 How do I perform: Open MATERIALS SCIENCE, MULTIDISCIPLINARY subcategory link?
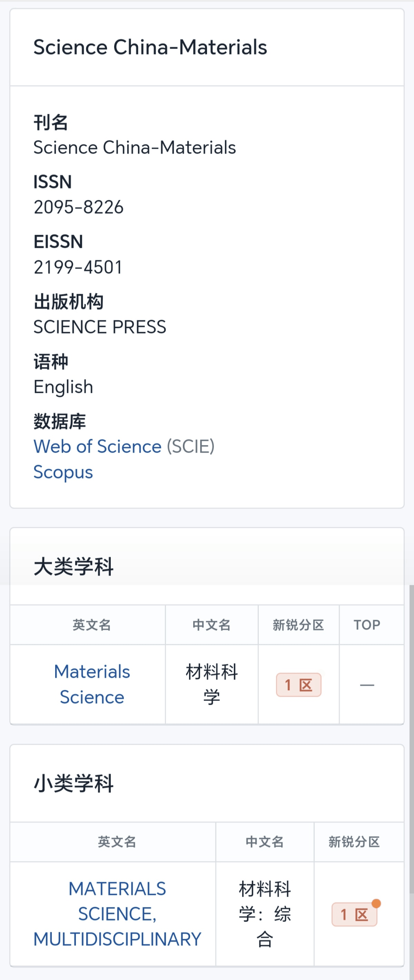pos(117,914)
